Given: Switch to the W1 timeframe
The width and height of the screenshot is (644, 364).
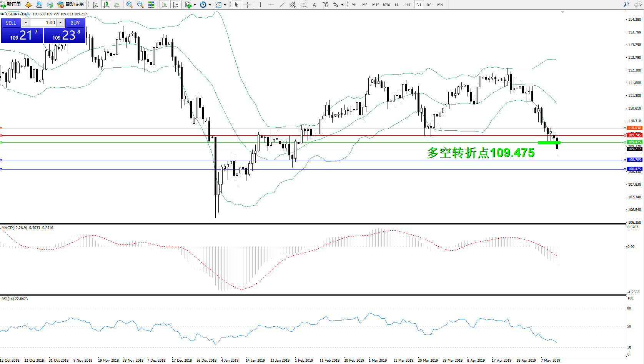Looking at the screenshot, I should 429,5.
